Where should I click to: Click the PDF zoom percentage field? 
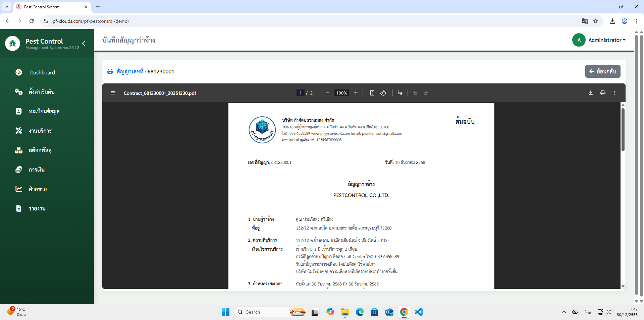click(x=342, y=93)
